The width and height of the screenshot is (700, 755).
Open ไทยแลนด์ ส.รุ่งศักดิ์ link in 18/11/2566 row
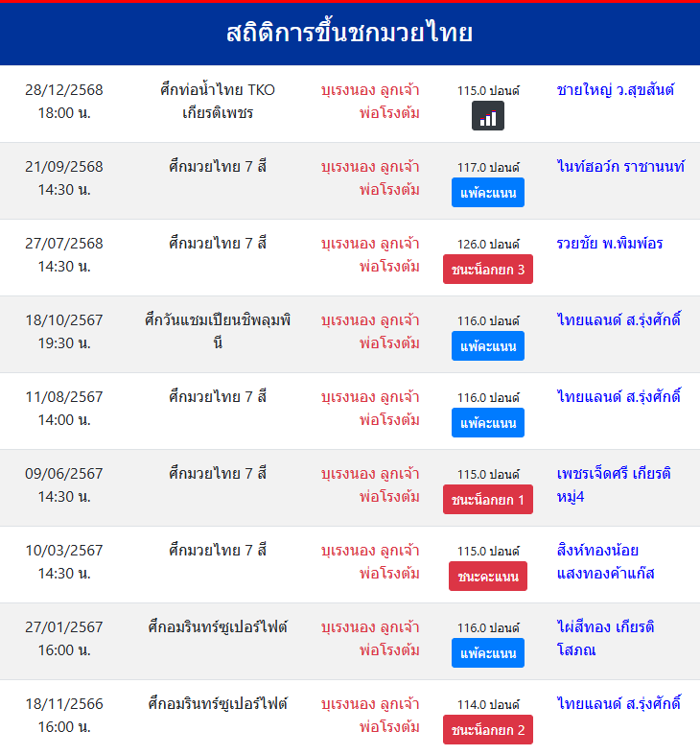coord(618,704)
